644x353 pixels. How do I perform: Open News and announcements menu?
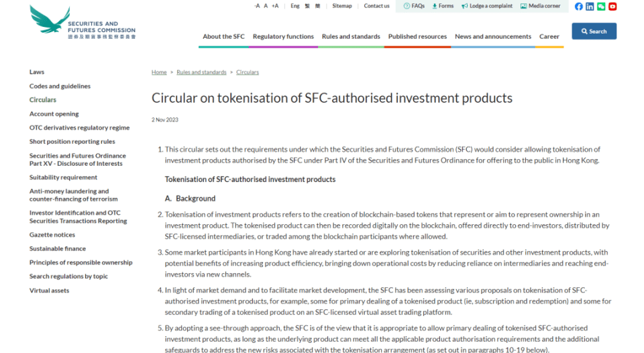493,36
